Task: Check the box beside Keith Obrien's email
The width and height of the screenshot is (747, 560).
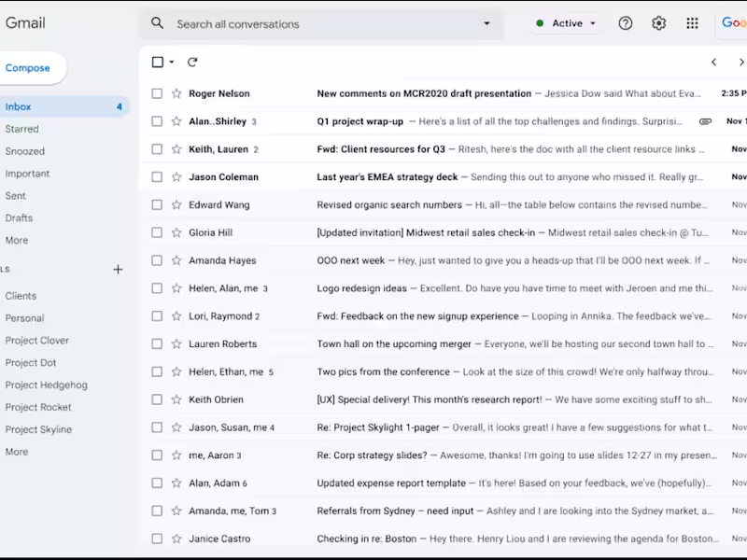Action: coord(157,399)
